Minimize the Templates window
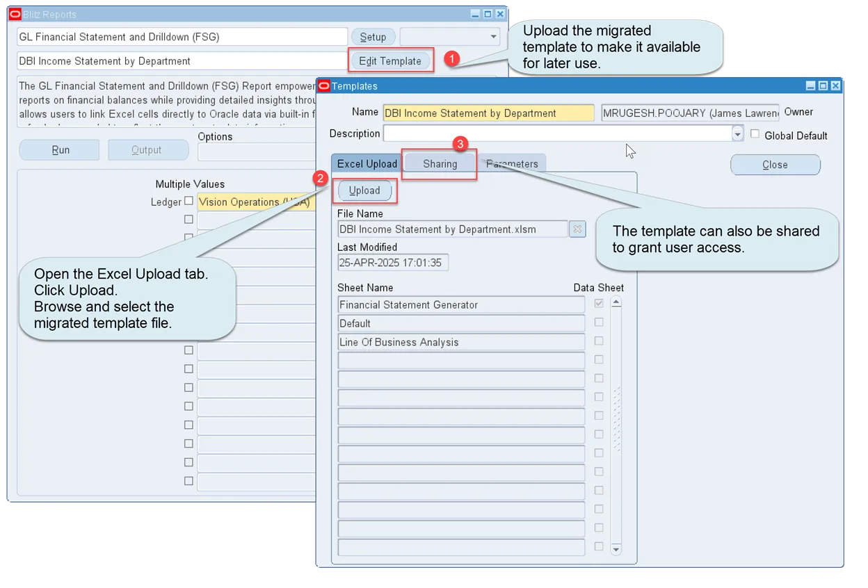The width and height of the screenshot is (868, 588). click(810, 86)
